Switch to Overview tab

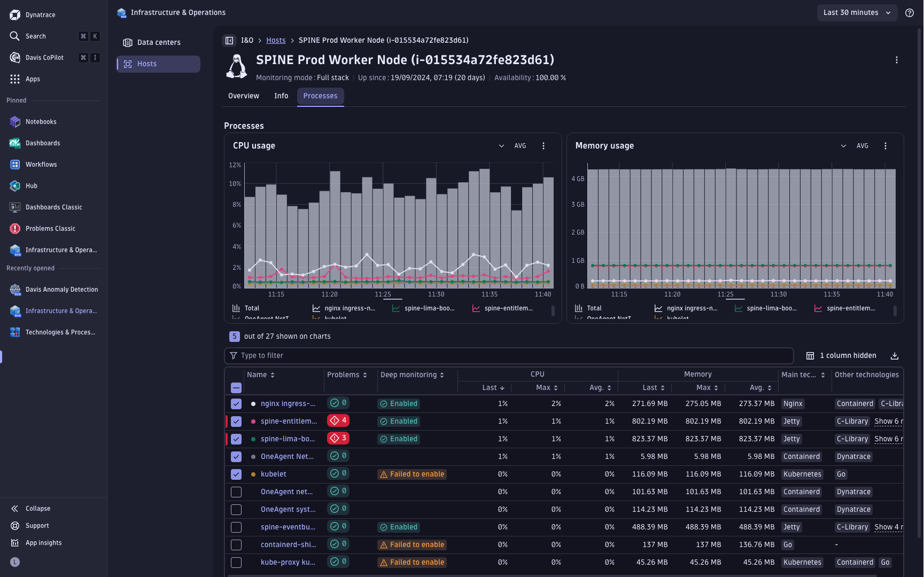[244, 96]
